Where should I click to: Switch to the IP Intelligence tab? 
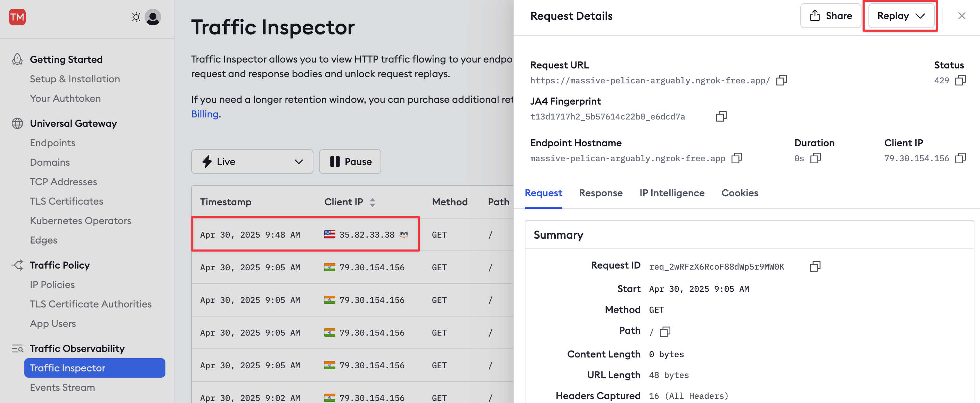point(672,193)
